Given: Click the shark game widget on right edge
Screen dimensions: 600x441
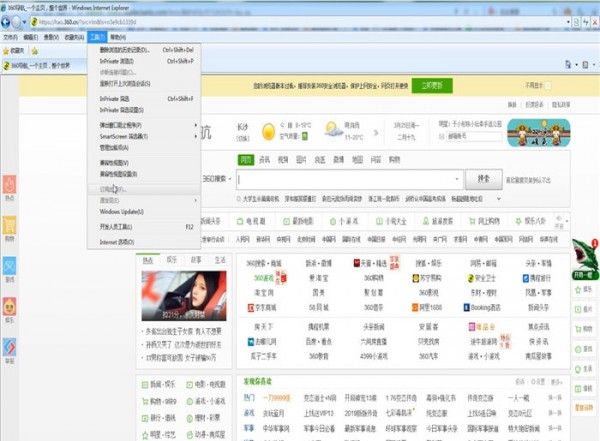Looking at the screenshot, I should pos(585,259).
